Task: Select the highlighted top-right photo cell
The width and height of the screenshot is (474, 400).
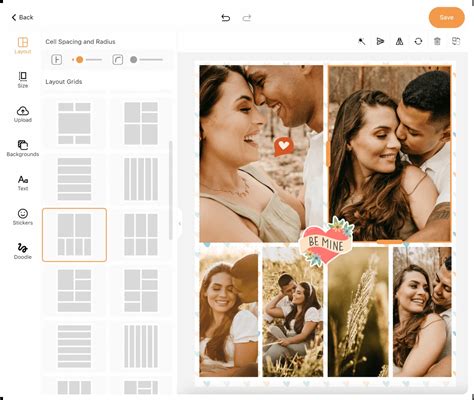Action: (390, 154)
